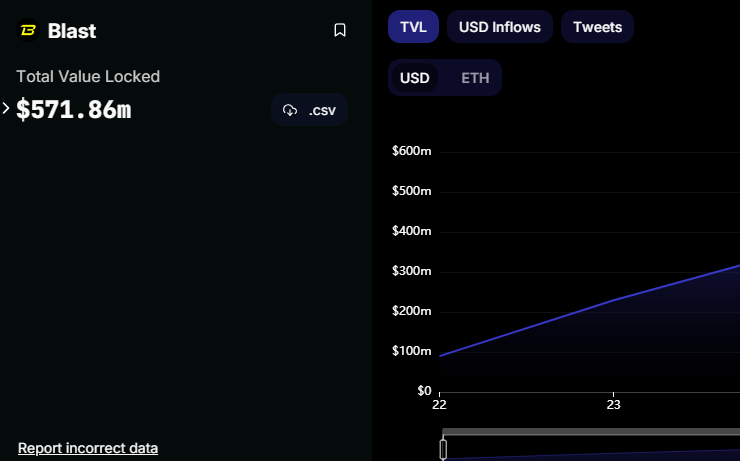Switch to the USD Inflows tab

pos(500,27)
